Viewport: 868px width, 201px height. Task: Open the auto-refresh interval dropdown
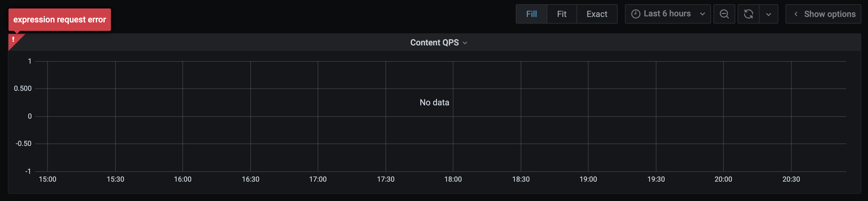click(769, 14)
